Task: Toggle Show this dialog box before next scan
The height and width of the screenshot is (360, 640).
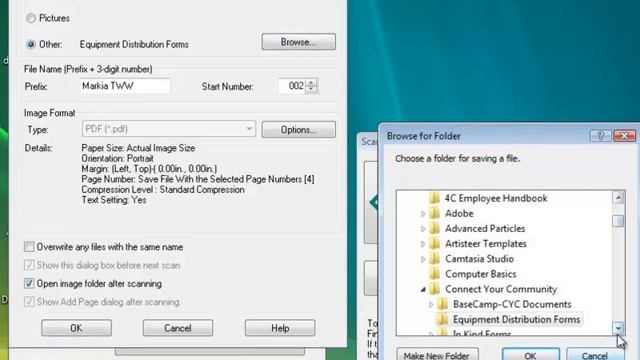Action: click(29, 265)
